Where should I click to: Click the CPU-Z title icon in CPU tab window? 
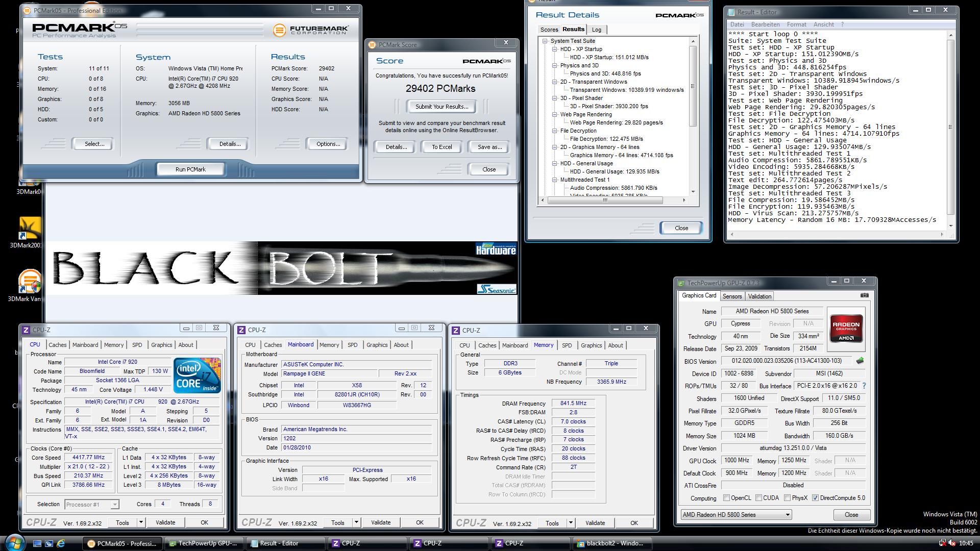[x=26, y=330]
